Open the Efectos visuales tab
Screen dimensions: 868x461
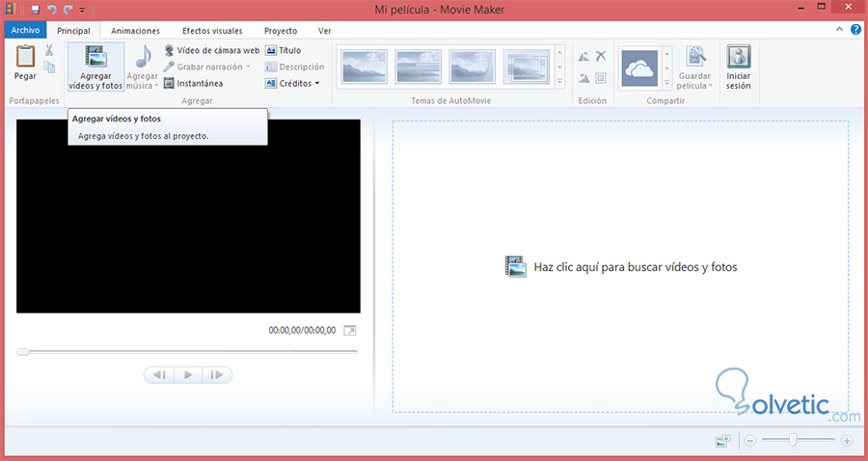pyautogui.click(x=212, y=31)
